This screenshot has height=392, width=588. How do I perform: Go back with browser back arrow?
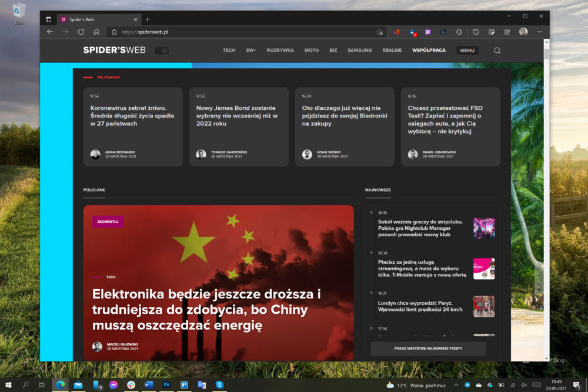[x=50, y=32]
